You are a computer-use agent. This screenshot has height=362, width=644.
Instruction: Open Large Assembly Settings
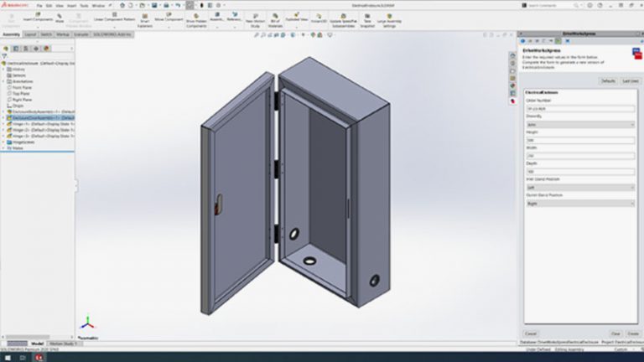tap(389, 21)
